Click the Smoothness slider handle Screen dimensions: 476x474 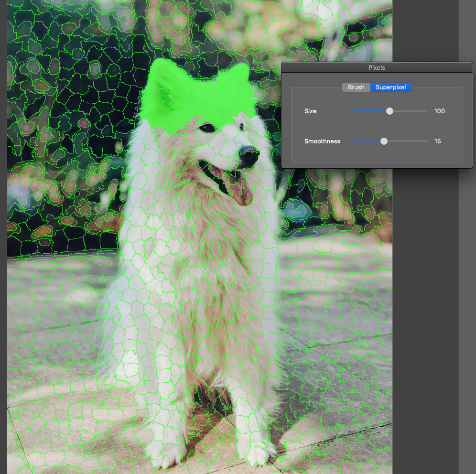coord(384,141)
